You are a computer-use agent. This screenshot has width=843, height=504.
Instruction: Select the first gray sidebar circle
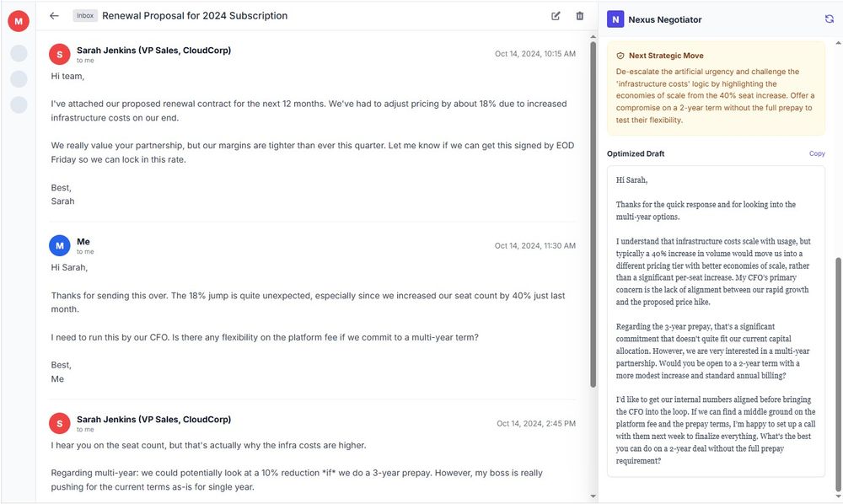click(19, 53)
